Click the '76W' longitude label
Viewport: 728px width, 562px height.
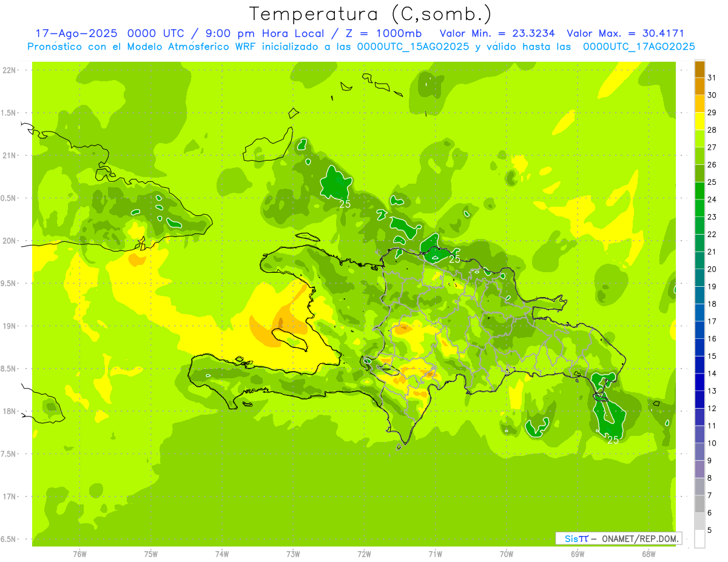point(79,554)
